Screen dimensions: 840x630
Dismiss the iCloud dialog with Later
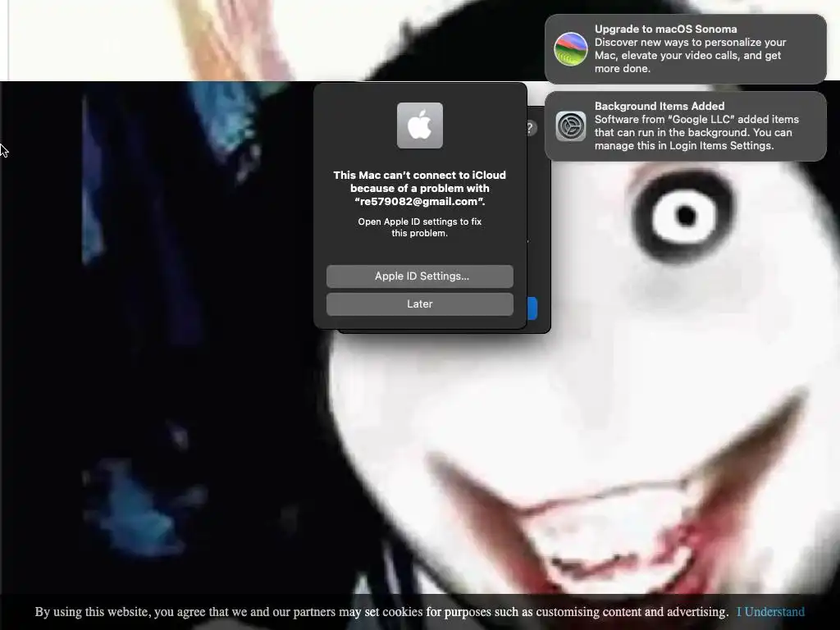419,304
